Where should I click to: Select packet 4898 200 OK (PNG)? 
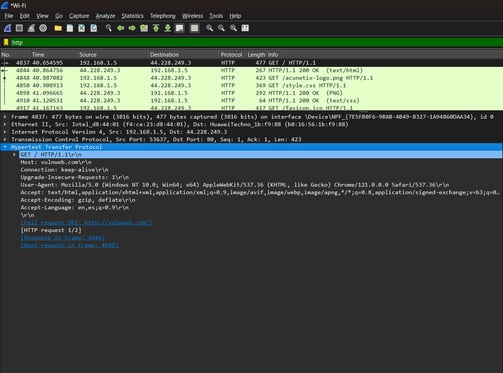251,93
